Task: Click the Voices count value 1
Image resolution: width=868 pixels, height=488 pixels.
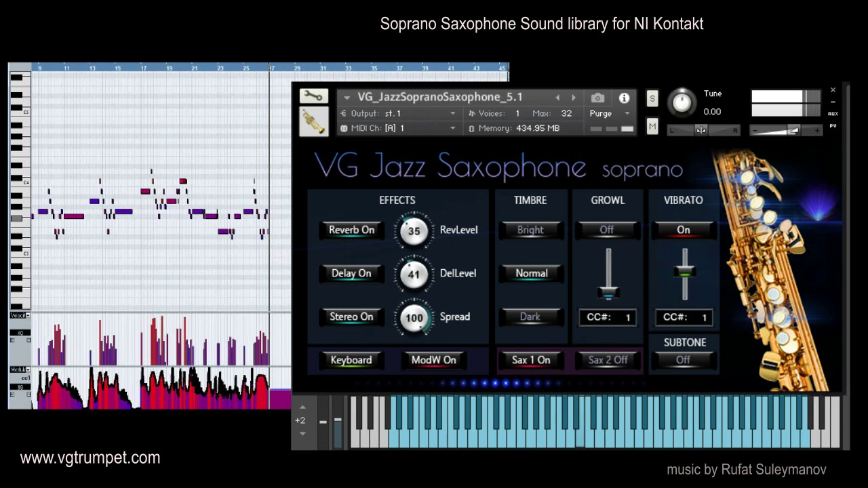Action: 517,113
